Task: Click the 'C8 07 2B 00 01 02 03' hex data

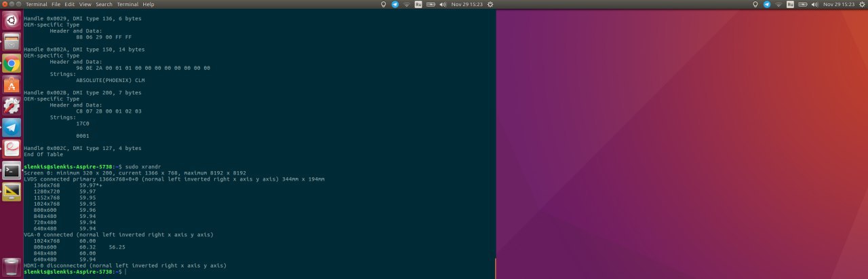Action: tap(108, 111)
